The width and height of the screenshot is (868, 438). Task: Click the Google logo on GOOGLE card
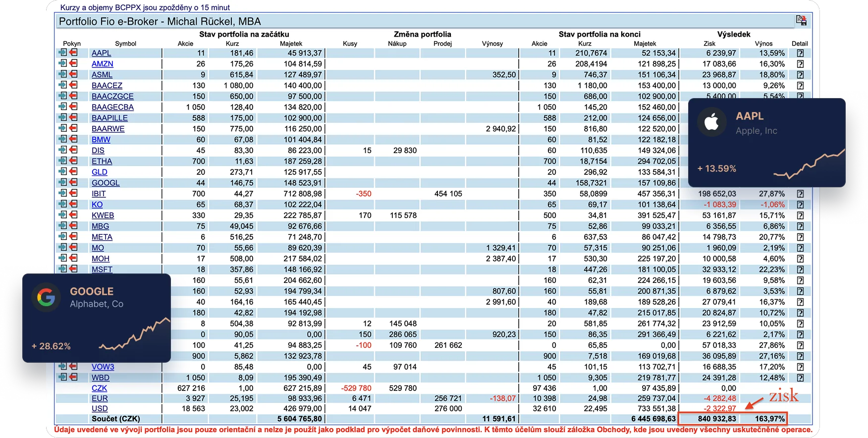46,297
